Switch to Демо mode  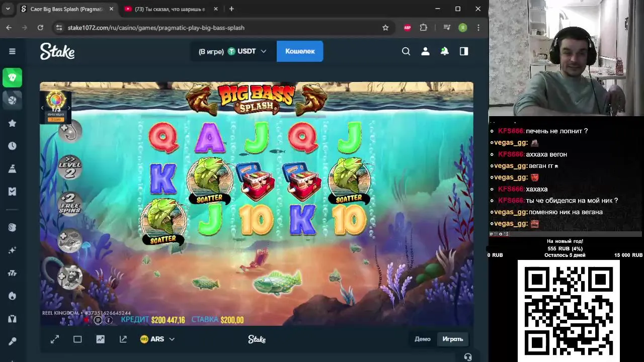(423, 339)
